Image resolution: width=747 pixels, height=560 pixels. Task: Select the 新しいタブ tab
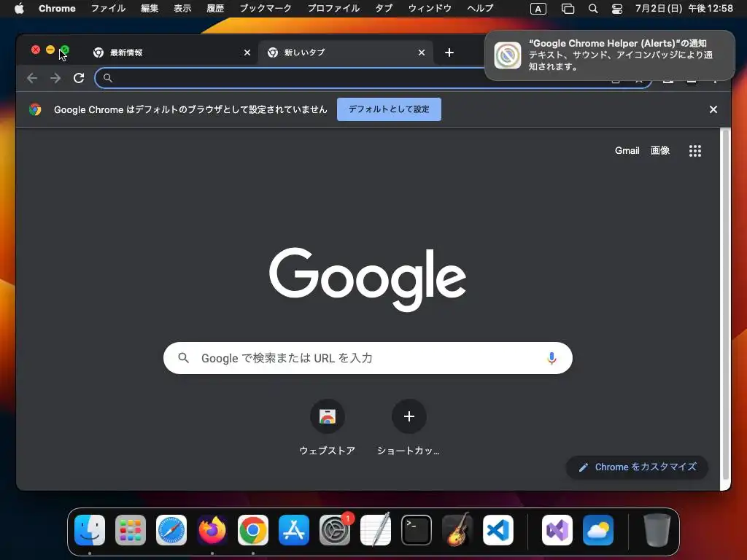click(x=345, y=52)
